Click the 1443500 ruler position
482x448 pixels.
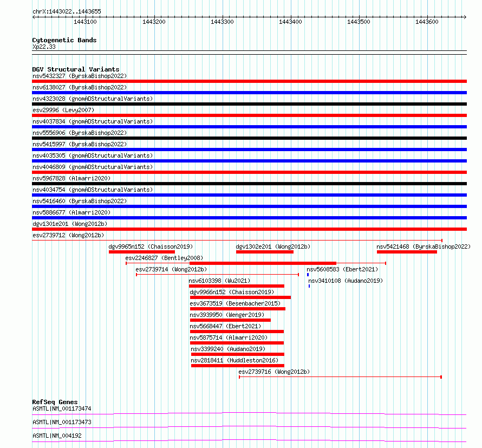359,22
